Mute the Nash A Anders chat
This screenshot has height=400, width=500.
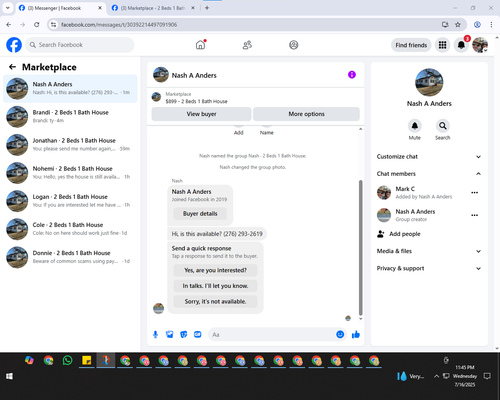(x=414, y=126)
